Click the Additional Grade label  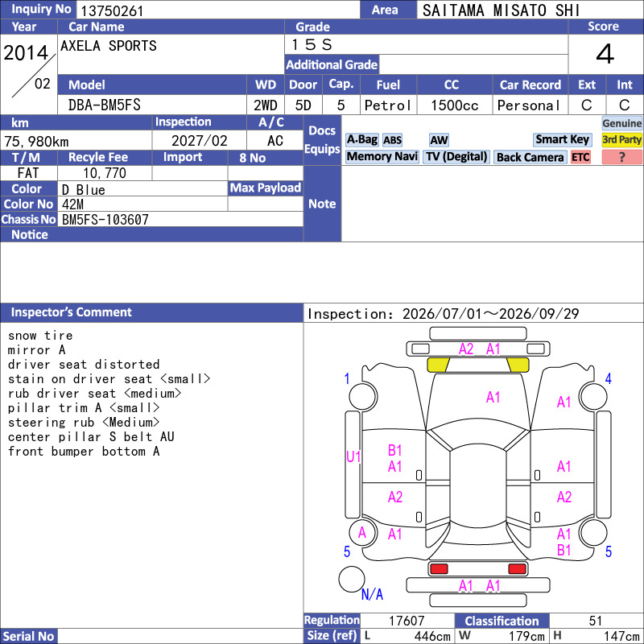coord(332,64)
